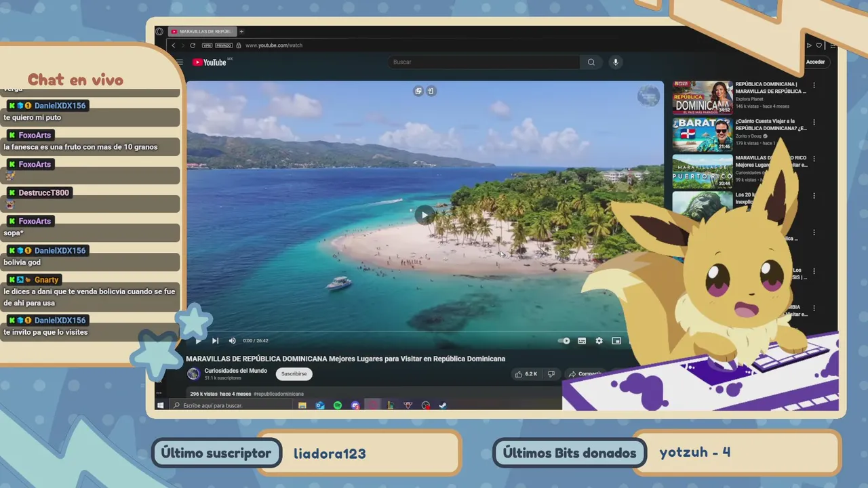Open Curiosidades del Mundo channel name

[235, 371]
